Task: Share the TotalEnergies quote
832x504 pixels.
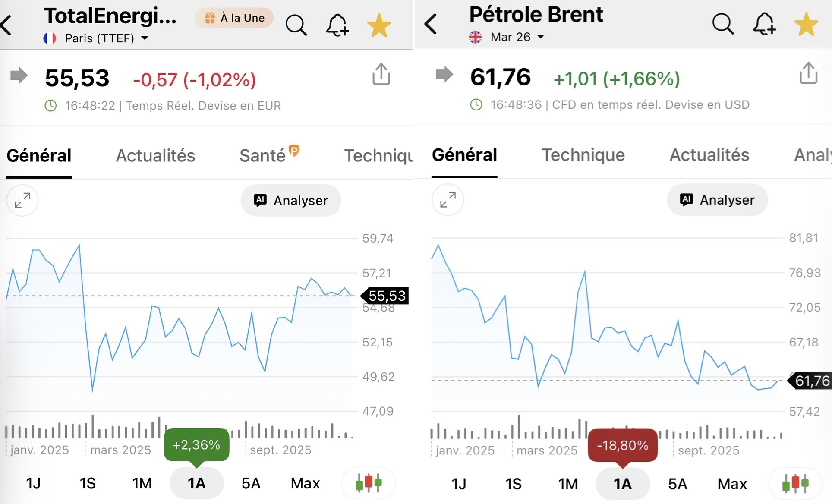Action: pos(381,75)
